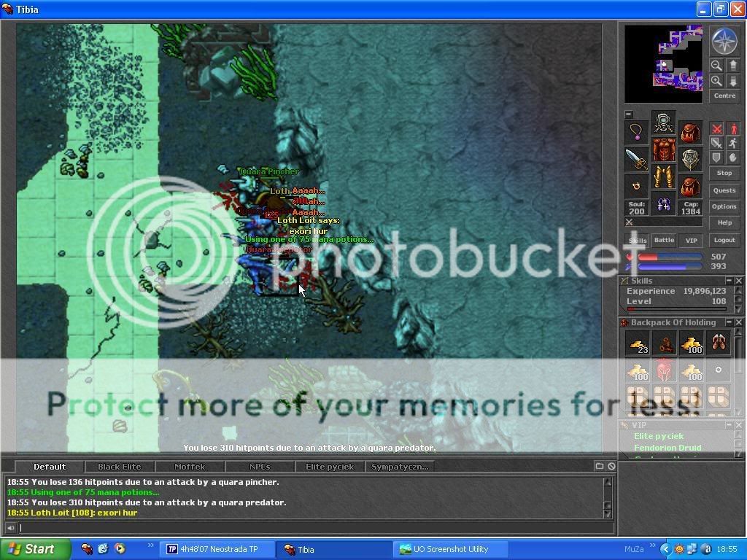Open the Options dialog
Screen dimensions: 747x560
pyautogui.click(x=724, y=206)
